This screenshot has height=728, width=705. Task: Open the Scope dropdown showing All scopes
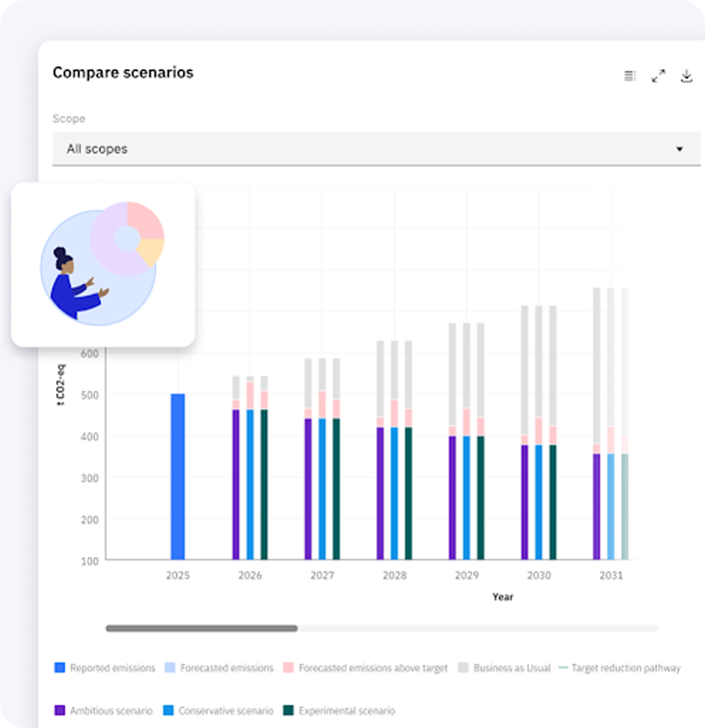[x=366, y=149]
